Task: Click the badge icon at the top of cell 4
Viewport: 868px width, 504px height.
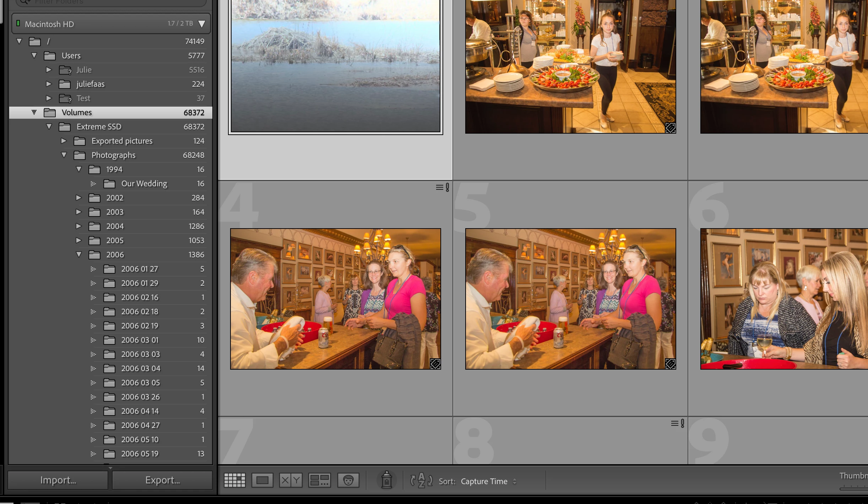Action: pyautogui.click(x=443, y=187)
